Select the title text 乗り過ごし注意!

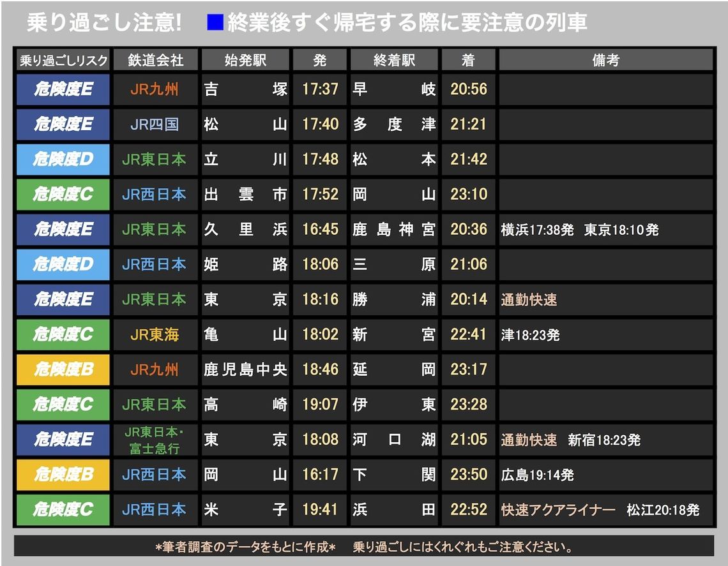104,22
